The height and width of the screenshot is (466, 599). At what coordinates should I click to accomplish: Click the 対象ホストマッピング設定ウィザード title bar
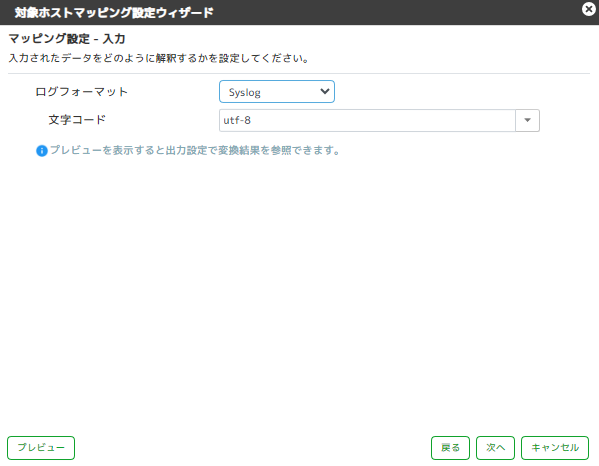pyautogui.click(x=114, y=13)
